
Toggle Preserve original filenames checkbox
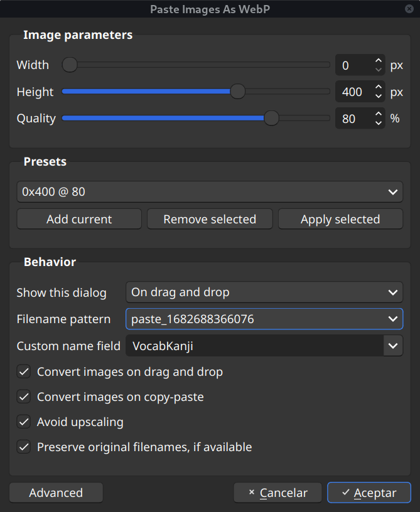(x=24, y=447)
